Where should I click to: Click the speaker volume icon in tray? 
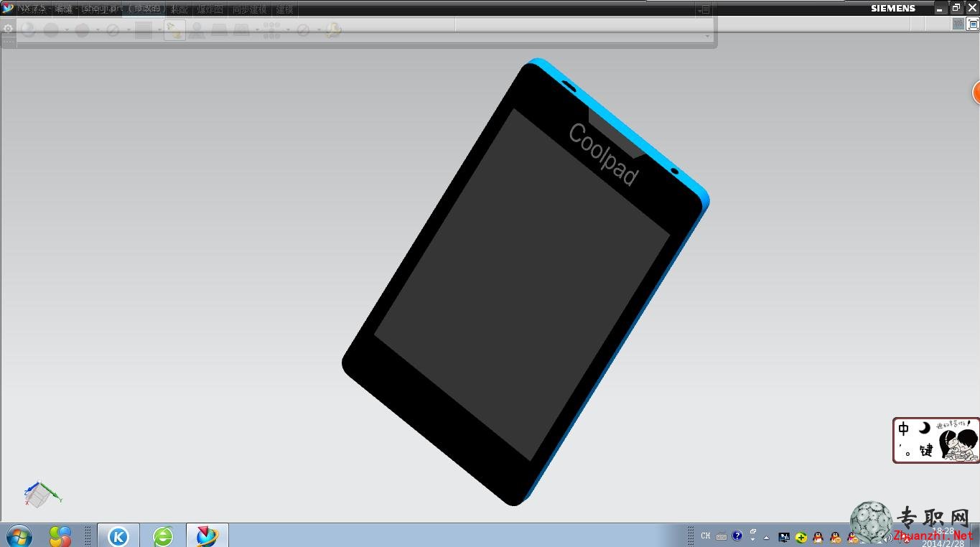click(x=887, y=537)
